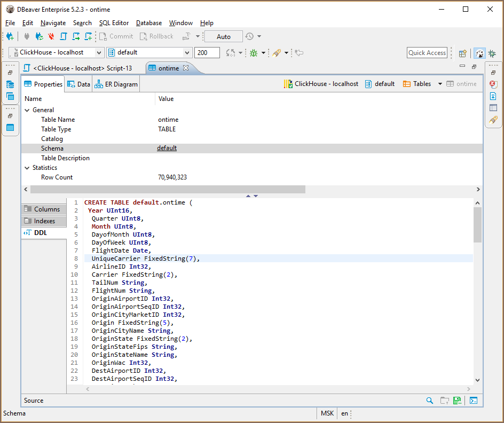
Task: Click the DDL editor vertical scrollbar
Action: click(x=477, y=224)
